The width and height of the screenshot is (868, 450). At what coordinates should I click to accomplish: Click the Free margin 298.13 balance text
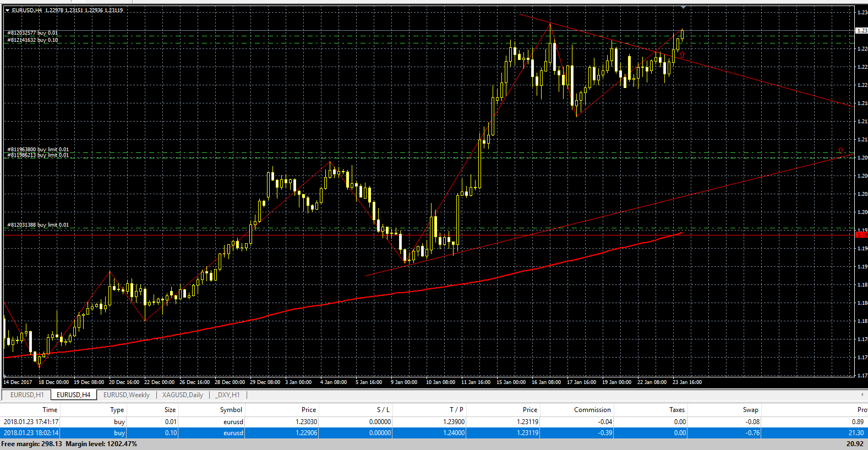click(31, 444)
